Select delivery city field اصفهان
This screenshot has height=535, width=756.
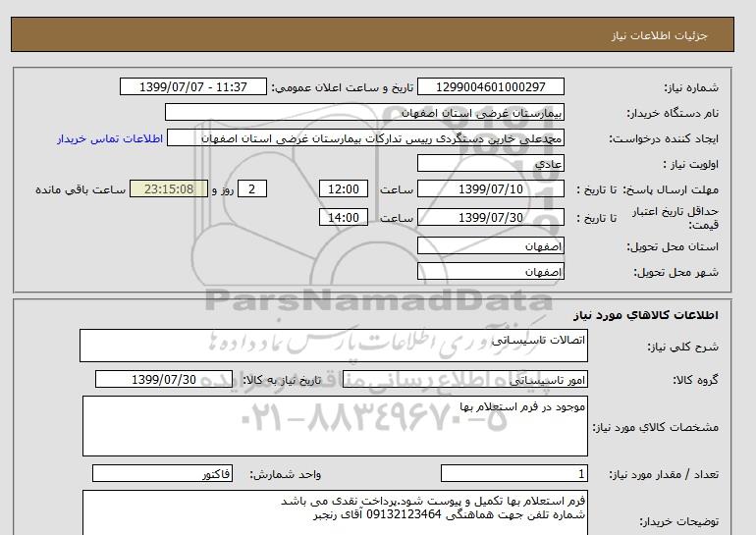tap(490, 271)
